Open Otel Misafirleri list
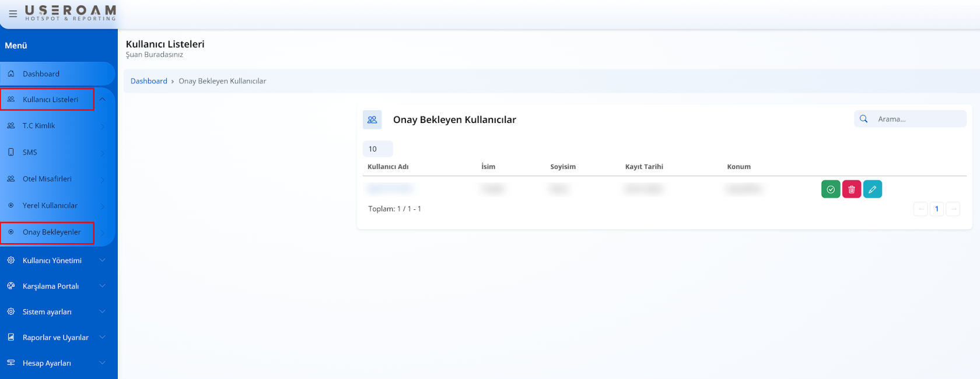 [47, 179]
